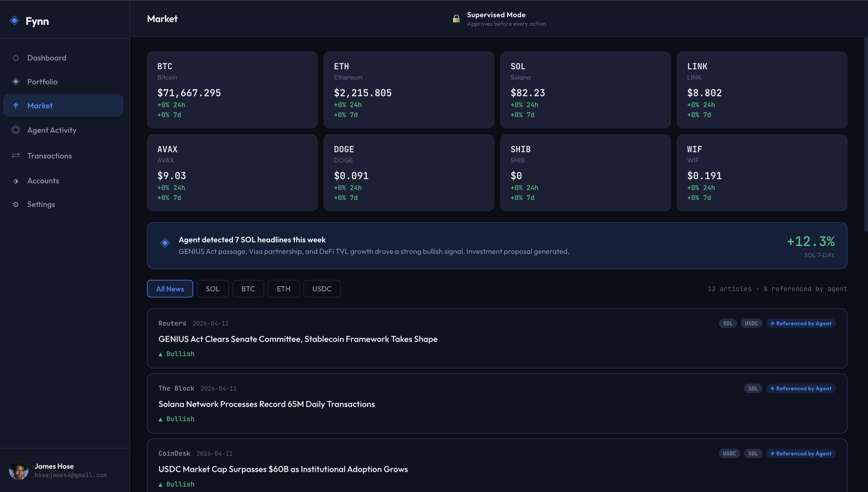
Task: Click the Transactions swap arrows icon
Action: coord(15,156)
